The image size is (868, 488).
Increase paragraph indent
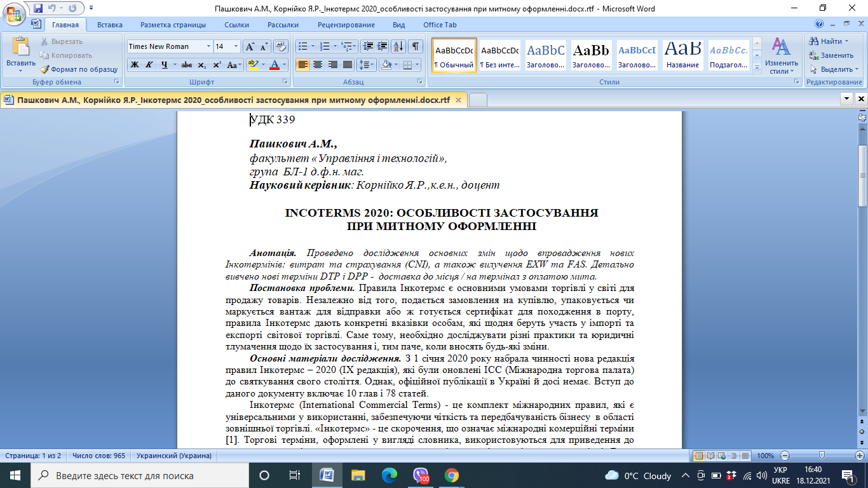pos(382,46)
